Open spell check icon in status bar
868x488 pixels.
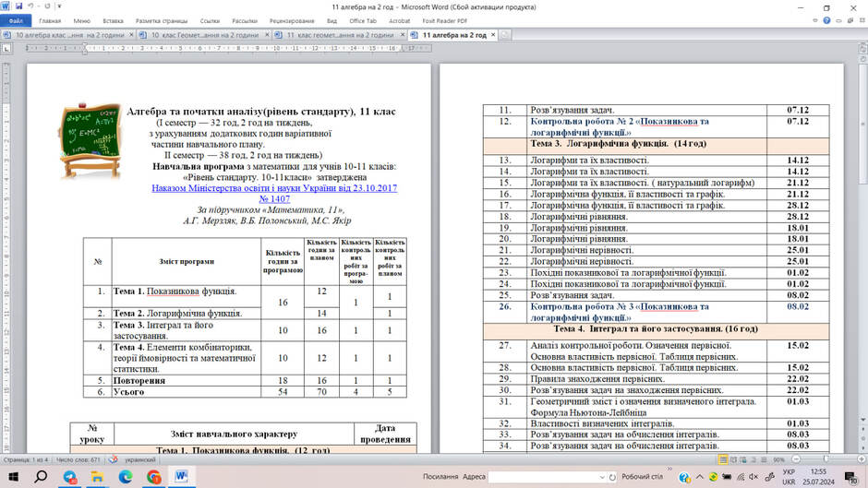coord(113,459)
